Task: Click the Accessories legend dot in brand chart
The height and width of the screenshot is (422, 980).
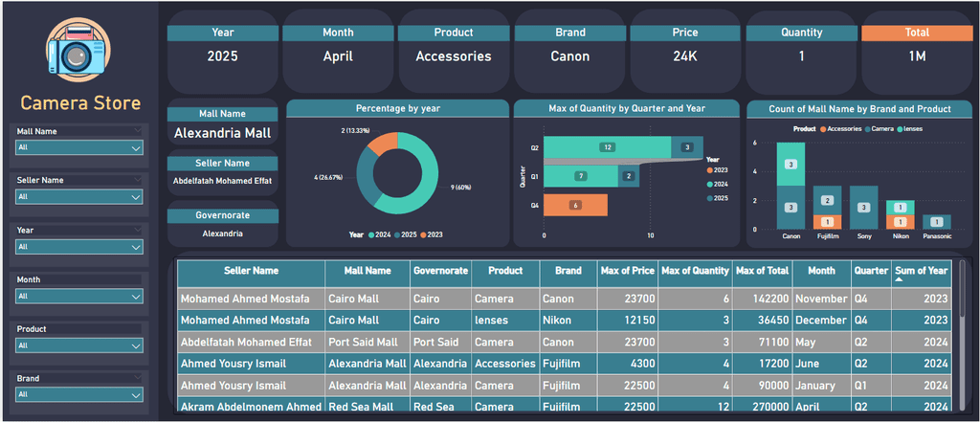Action: (823, 129)
